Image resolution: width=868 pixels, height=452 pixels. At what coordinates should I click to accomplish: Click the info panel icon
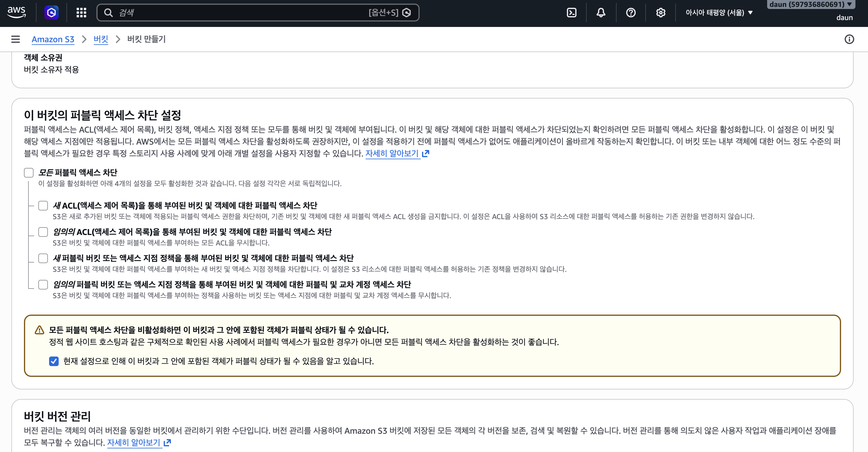(849, 39)
